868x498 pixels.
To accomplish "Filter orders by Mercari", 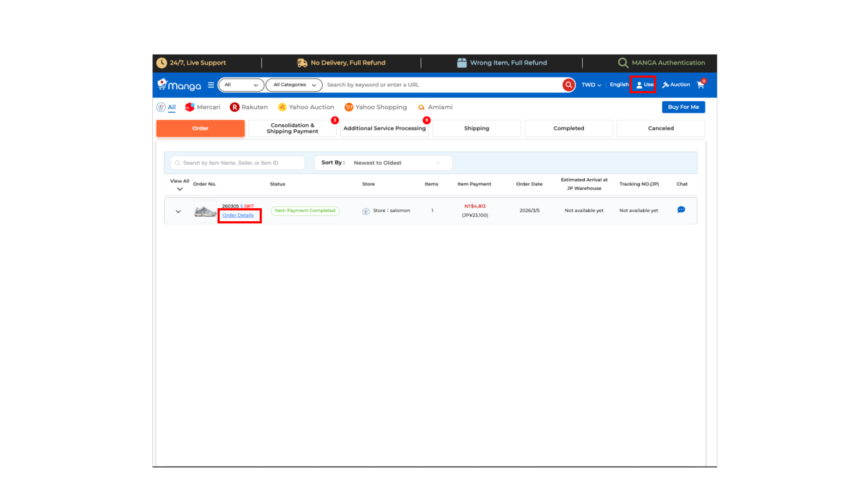I will [203, 107].
